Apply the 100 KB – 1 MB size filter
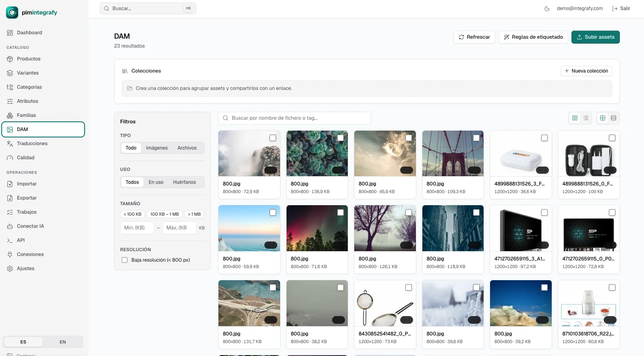This screenshot has height=356, width=644. pyautogui.click(x=164, y=214)
